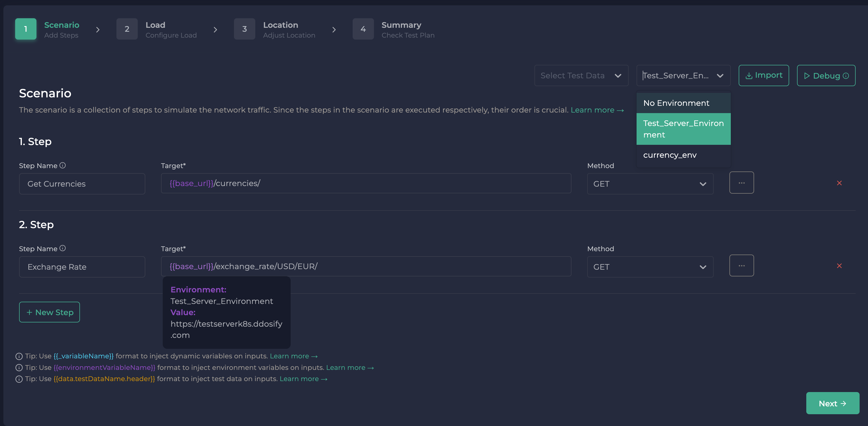This screenshot has width=868, height=426.
Task: Go to the Summary step
Action: [401, 29]
